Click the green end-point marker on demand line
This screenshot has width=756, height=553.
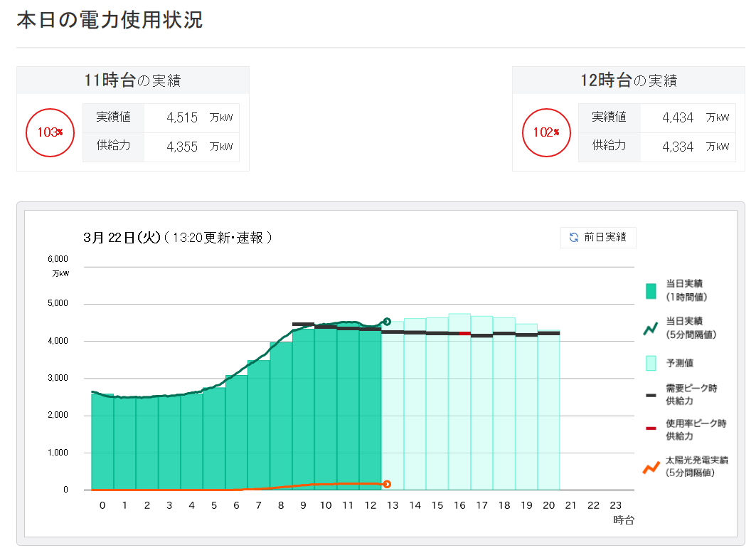[x=387, y=322]
